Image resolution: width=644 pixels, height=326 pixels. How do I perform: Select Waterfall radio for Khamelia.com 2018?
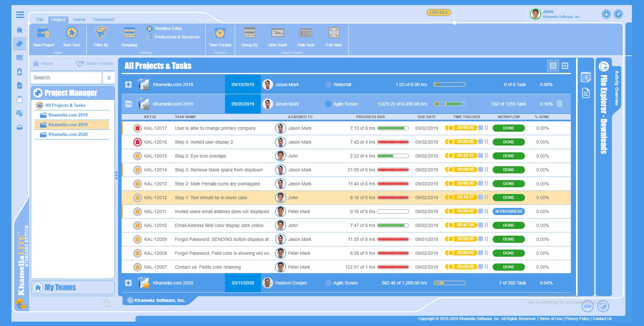pyautogui.click(x=328, y=85)
